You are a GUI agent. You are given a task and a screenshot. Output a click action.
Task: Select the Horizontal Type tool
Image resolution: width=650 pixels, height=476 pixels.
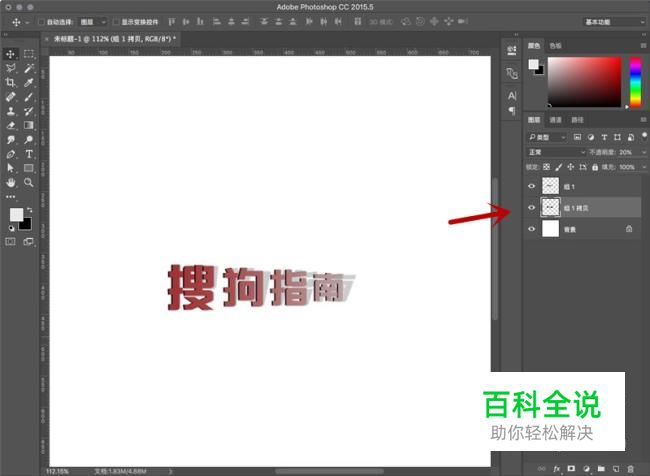point(29,154)
